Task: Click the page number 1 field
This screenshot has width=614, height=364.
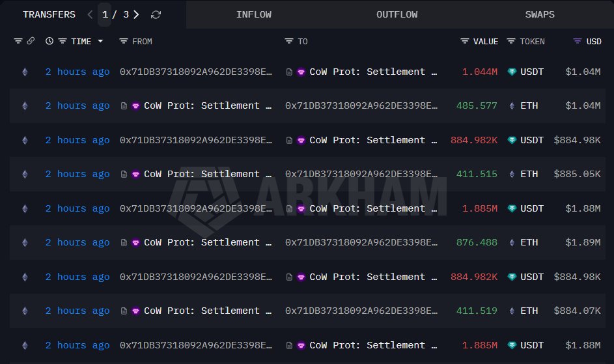Action: point(105,14)
